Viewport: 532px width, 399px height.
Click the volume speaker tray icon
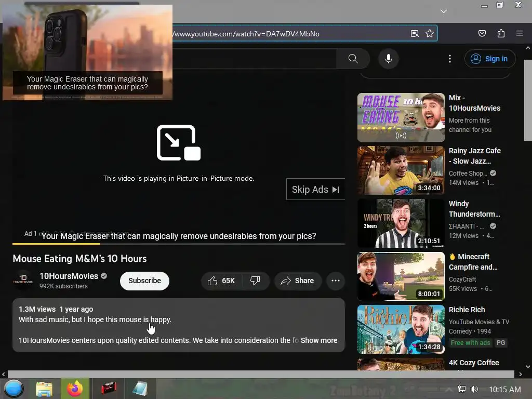point(474,389)
